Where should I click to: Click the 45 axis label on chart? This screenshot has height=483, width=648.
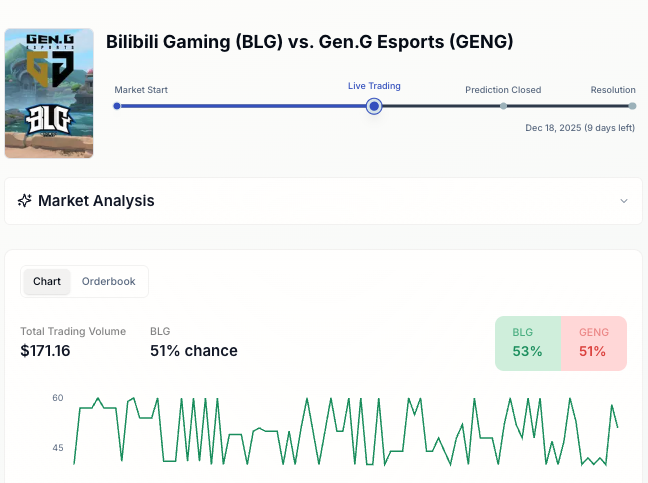[x=57, y=448]
